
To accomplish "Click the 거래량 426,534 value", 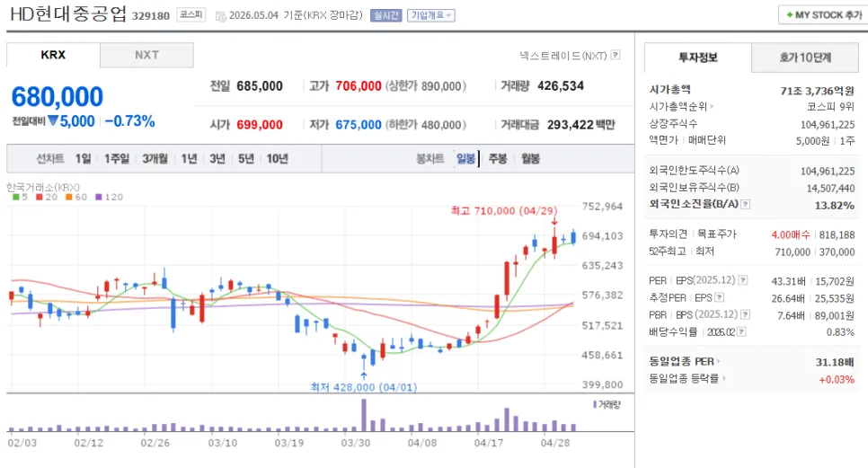I will tap(561, 85).
